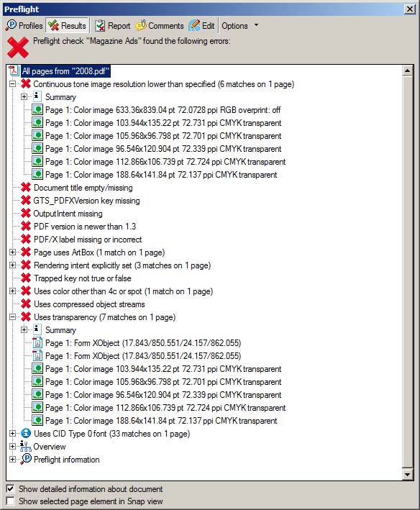Open the Report tab
The height and width of the screenshot is (510, 420).
(112, 26)
